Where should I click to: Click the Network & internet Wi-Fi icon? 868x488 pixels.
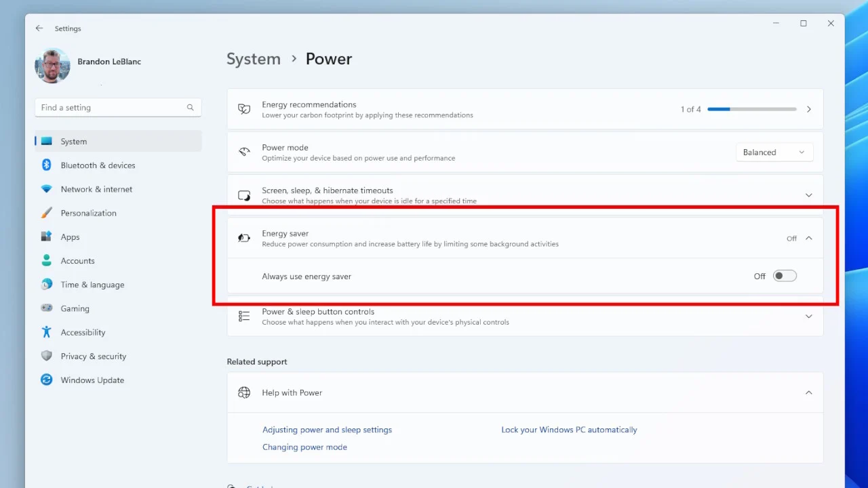47,189
